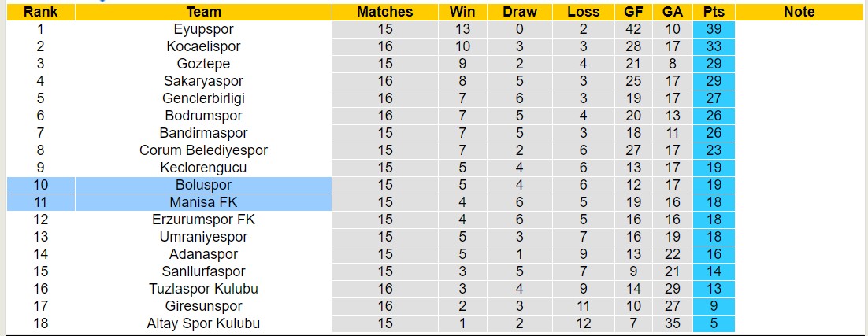The height and width of the screenshot is (336, 868).
Task: Click the GA column header
Action: 672,12
